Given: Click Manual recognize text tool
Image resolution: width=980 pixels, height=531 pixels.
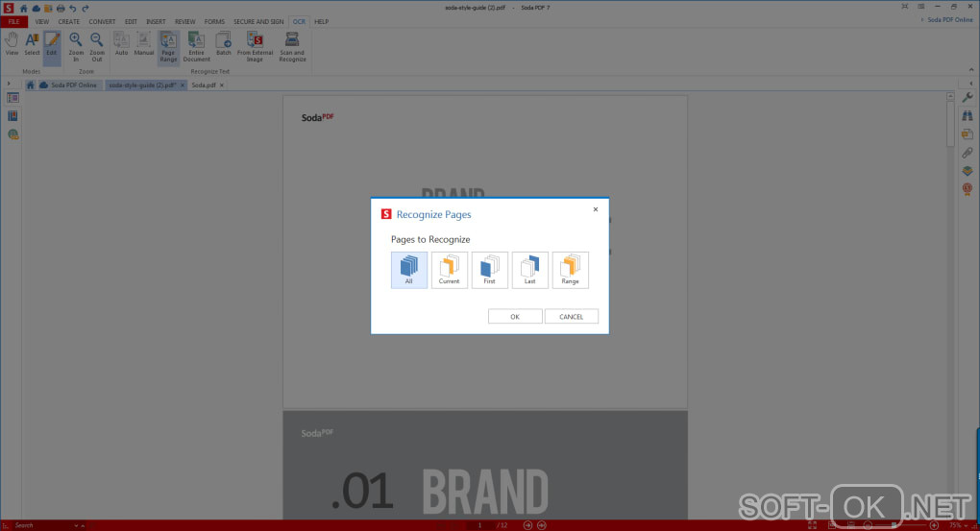Looking at the screenshot, I should tap(144, 44).
